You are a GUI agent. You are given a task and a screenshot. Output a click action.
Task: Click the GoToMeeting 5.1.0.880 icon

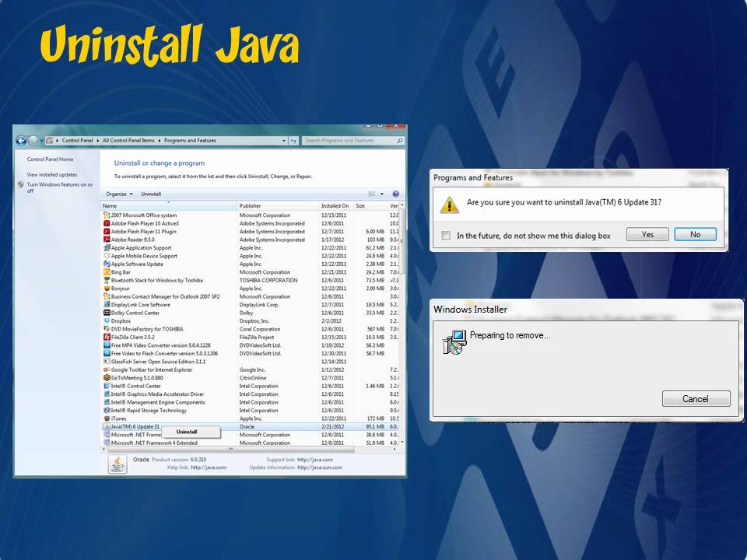click(107, 378)
